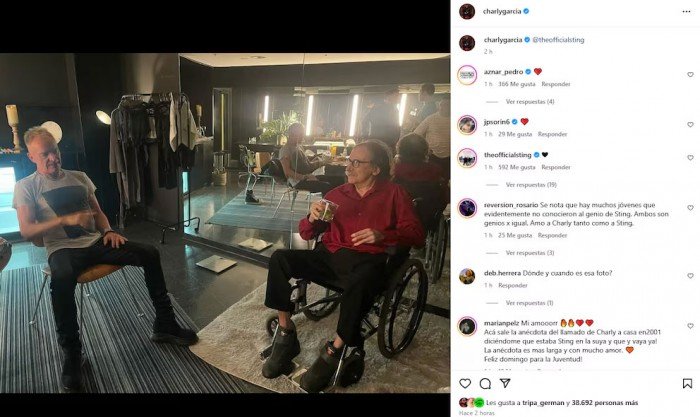Screen dimensions: 700x417
Task: Open the three-dot more options menu
Action: tap(686, 12)
